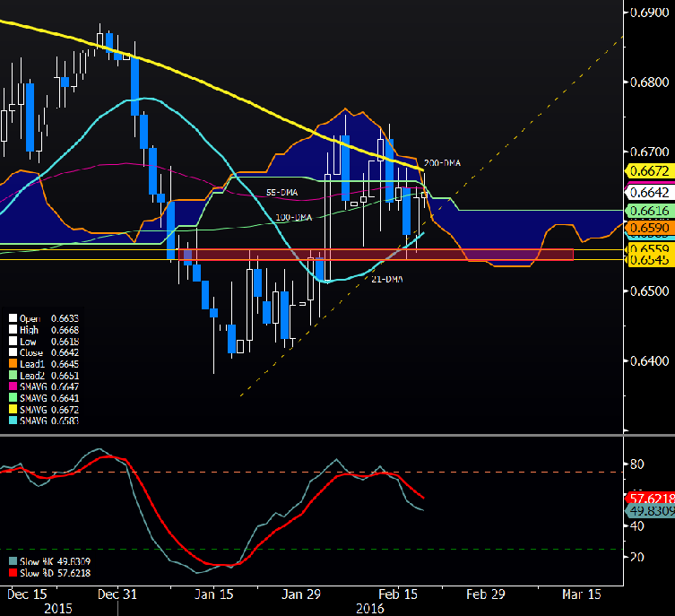Click the Slow %K 49.8309 legend text
This screenshot has height=616, width=675.
tap(55, 562)
